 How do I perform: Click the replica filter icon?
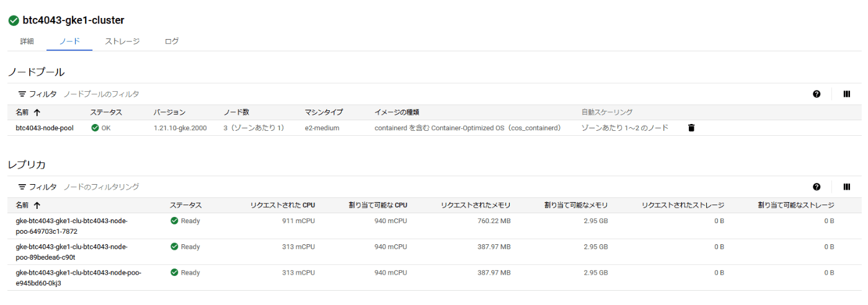pos(22,187)
